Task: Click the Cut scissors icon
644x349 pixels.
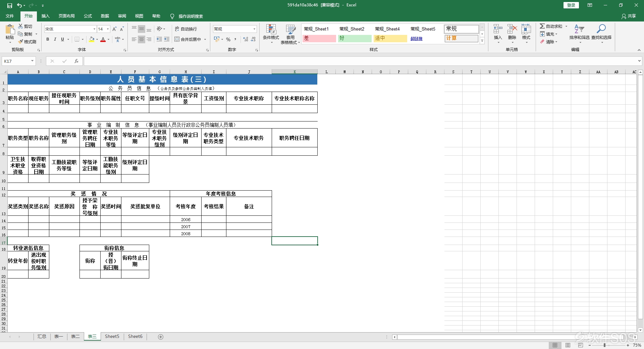Action: pyautogui.click(x=20, y=26)
